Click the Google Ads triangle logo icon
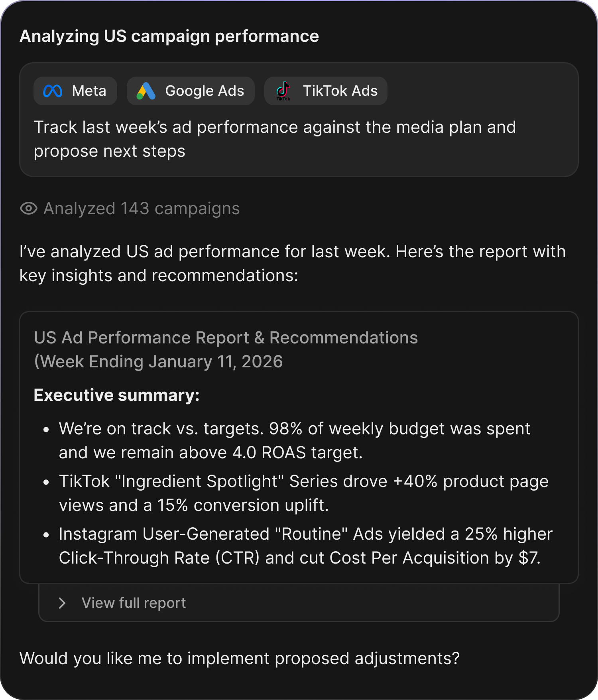The image size is (598, 700). click(x=146, y=91)
